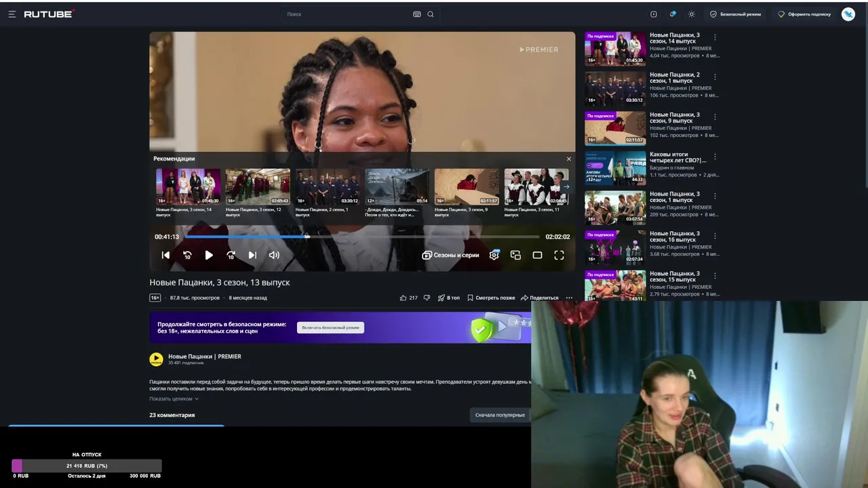868x488 pixels.
Task: Open player quality settings gear
Action: [x=494, y=255]
